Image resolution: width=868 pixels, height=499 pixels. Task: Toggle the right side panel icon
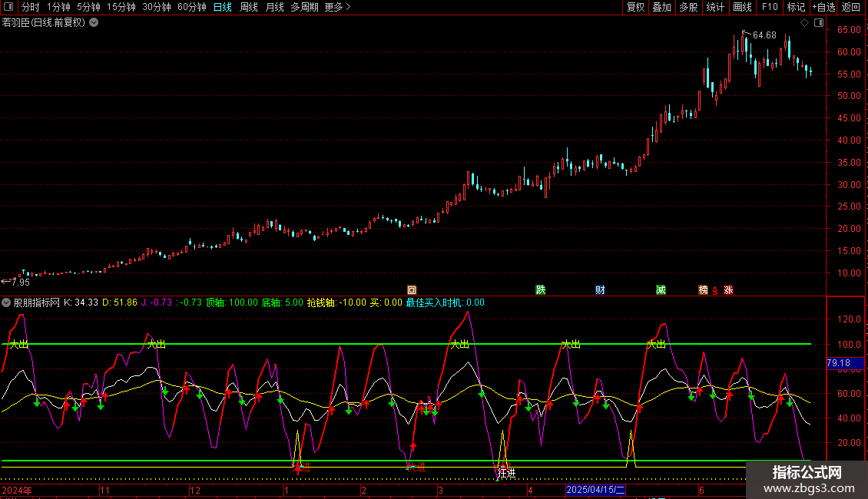coord(819,23)
